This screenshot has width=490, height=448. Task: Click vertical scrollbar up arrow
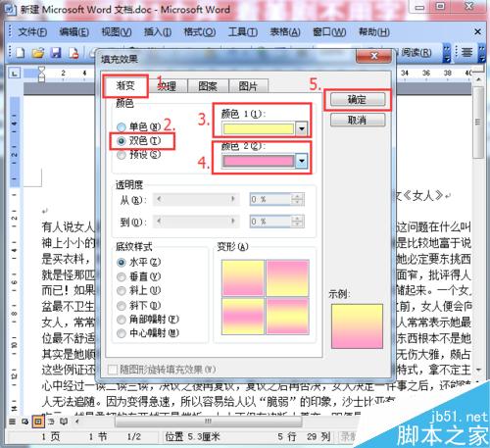pyautogui.click(x=478, y=79)
